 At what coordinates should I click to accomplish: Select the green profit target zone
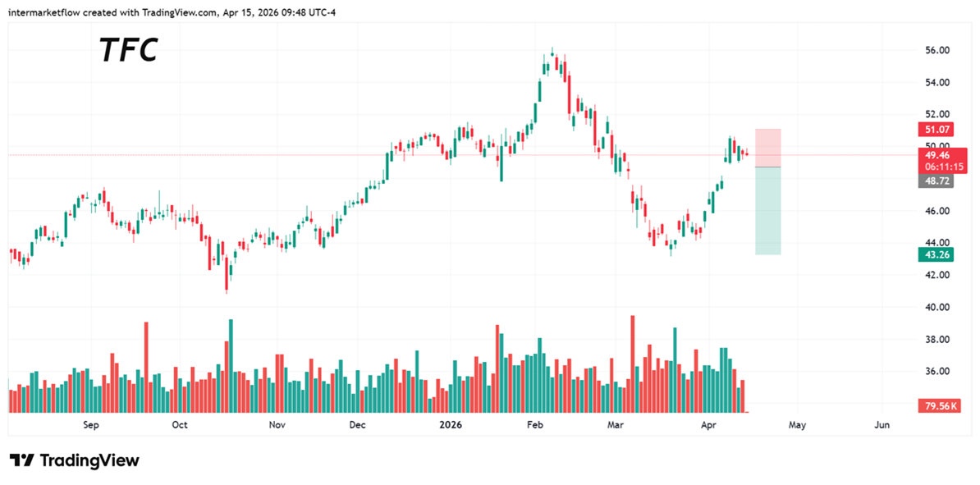tap(767, 211)
